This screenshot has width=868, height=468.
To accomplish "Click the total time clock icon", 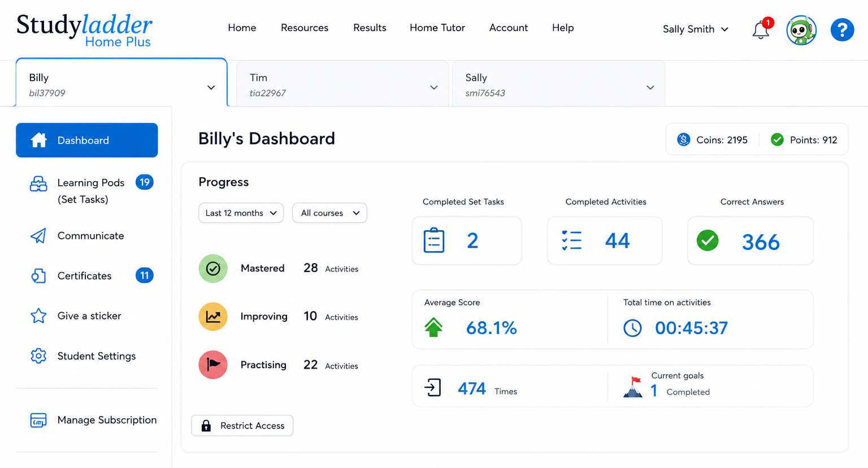I will [x=632, y=328].
